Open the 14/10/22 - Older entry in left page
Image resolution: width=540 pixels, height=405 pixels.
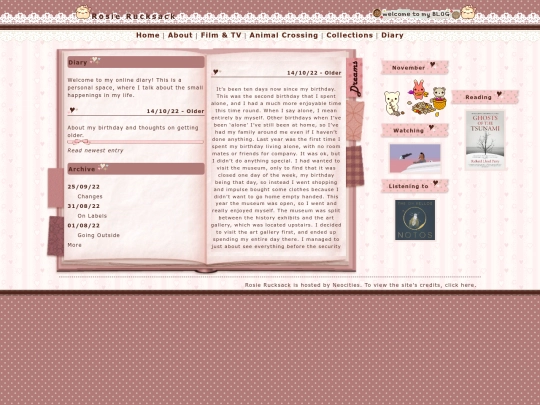click(x=175, y=111)
